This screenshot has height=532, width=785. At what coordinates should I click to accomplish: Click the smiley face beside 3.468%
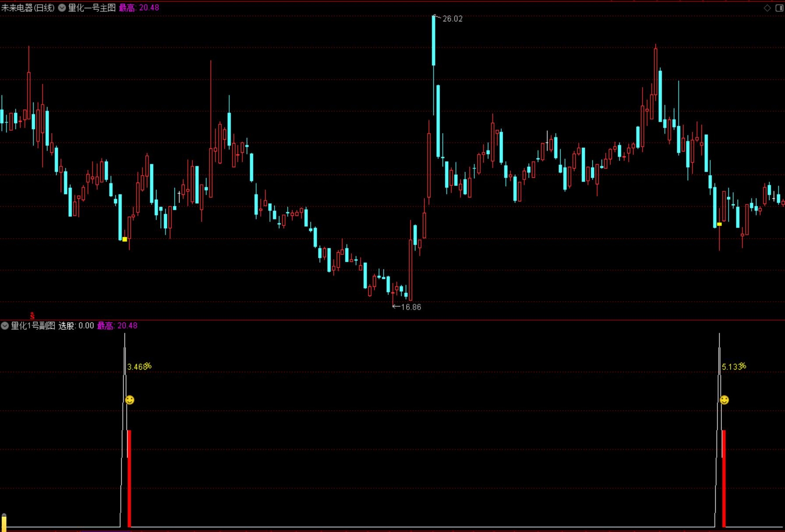[130, 400]
